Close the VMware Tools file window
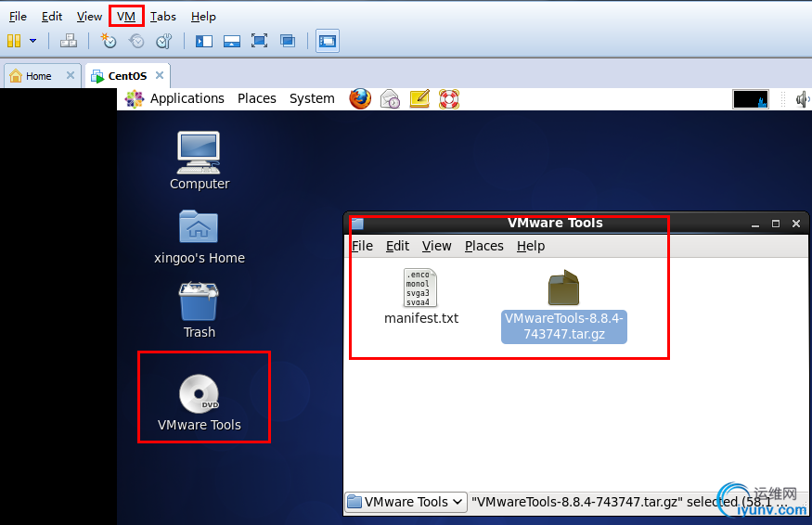 tap(796, 224)
